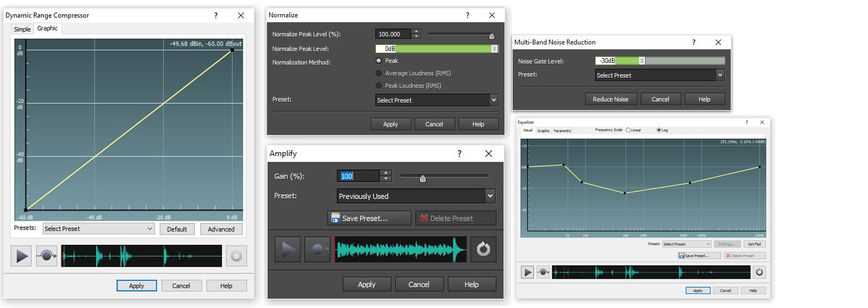Increase Normalize Peak Level with up arrow
Screen dimensions: 868x308
(416, 31)
